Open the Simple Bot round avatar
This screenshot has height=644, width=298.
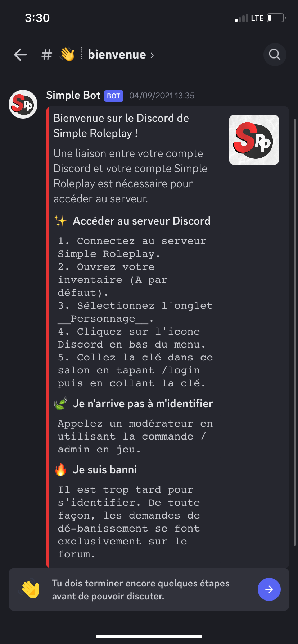23,104
